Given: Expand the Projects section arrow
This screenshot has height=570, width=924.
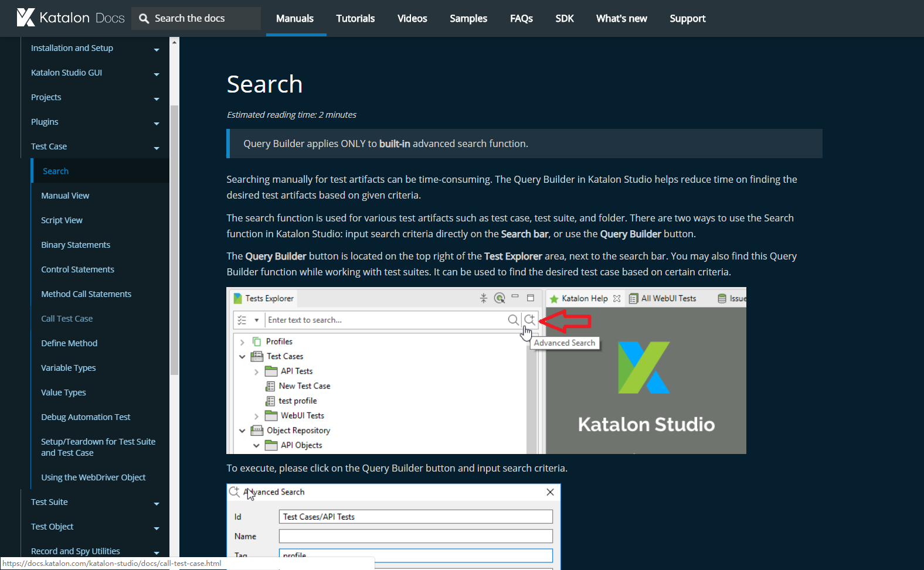Looking at the screenshot, I should (157, 99).
